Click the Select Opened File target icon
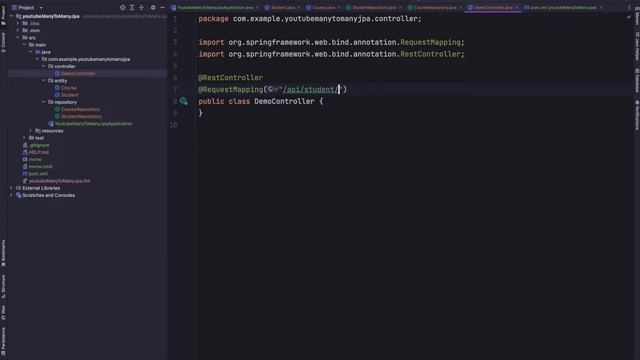 (x=122, y=7)
